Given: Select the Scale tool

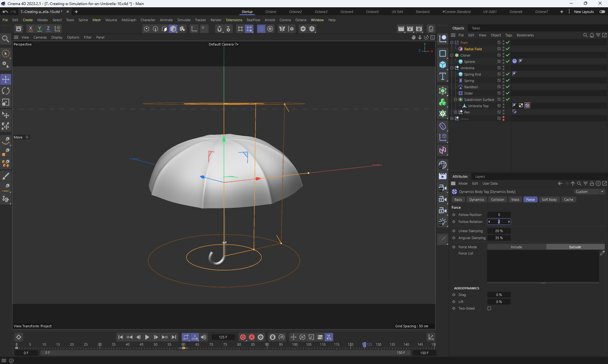Looking at the screenshot, I should pyautogui.click(x=6, y=102).
